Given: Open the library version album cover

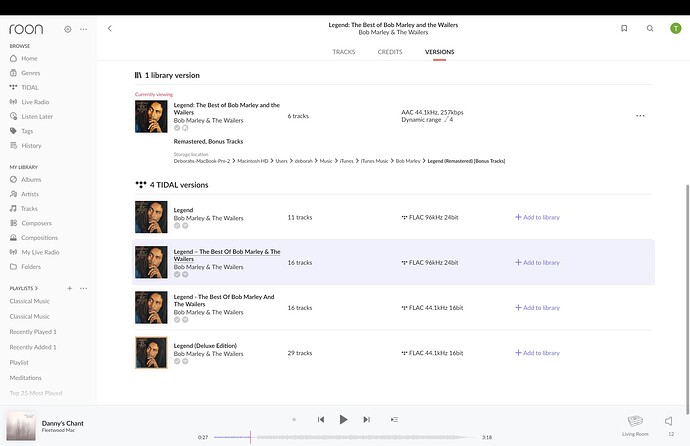Looking at the screenshot, I should point(151,117).
